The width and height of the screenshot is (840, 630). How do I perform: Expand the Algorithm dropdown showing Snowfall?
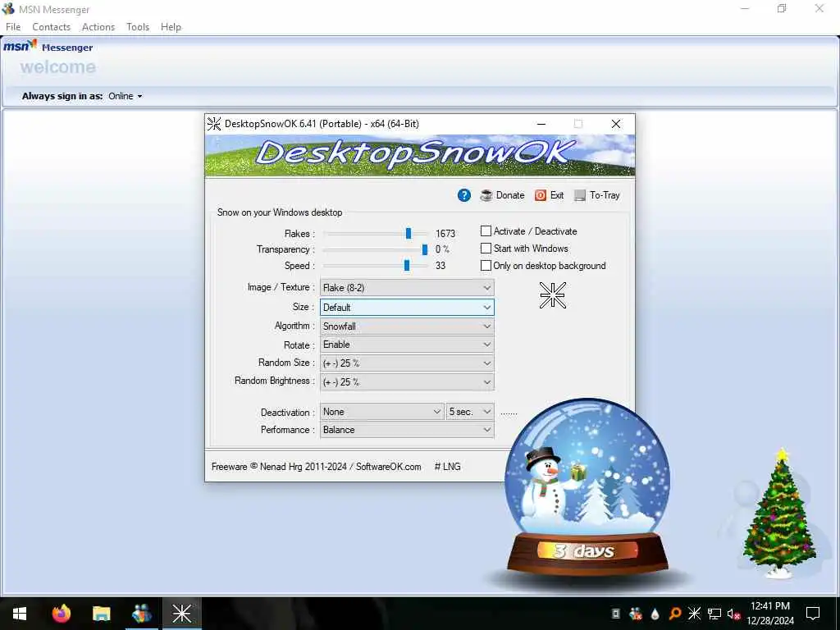[407, 326]
